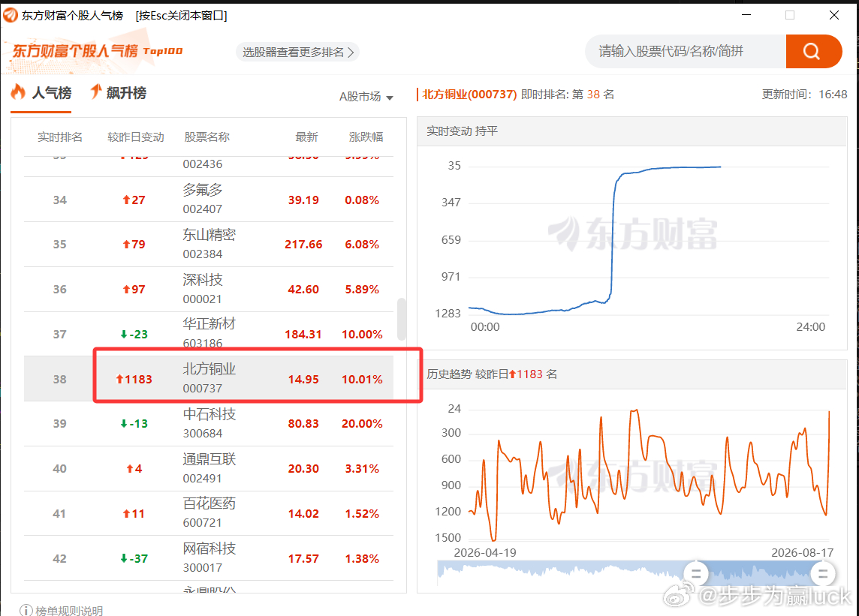Click rank number 40 in the list
The image size is (859, 616).
point(60,469)
